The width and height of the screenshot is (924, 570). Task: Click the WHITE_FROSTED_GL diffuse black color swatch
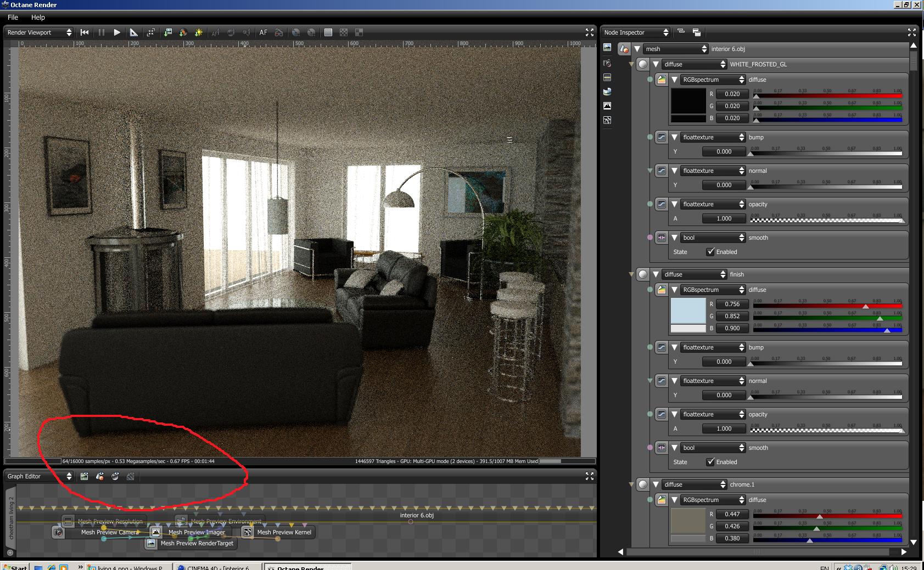[688, 101]
